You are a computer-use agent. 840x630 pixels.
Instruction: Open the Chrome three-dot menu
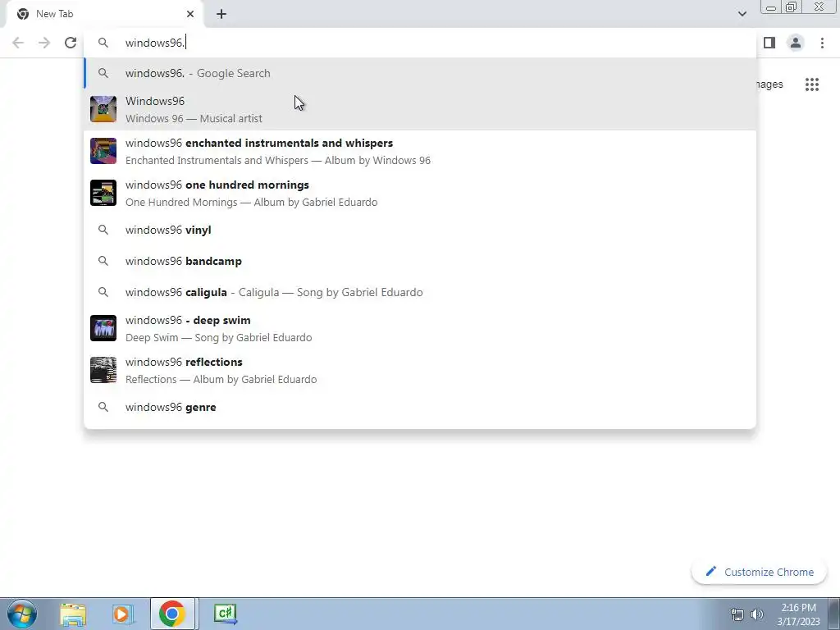click(x=822, y=43)
